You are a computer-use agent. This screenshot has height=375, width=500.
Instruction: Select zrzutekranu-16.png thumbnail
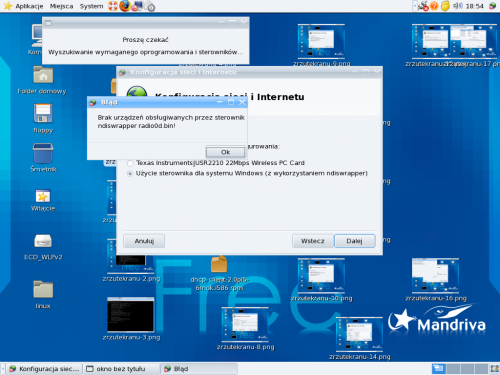tap(435, 275)
